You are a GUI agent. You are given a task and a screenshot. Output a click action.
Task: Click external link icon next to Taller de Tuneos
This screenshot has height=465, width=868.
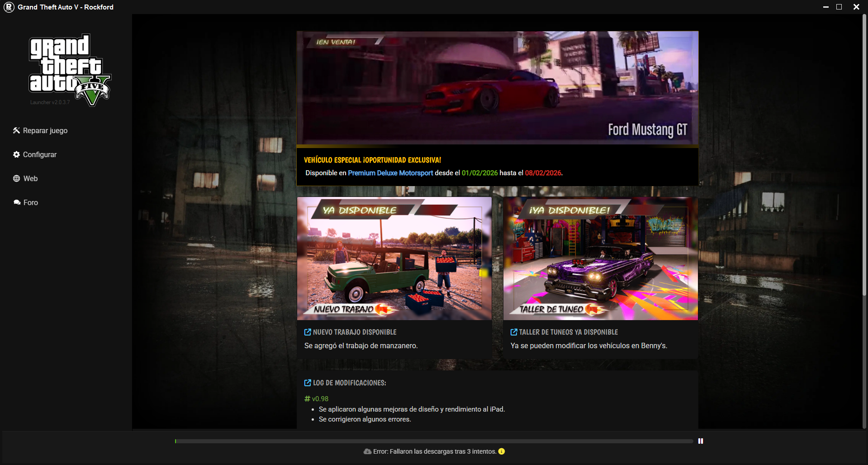(514, 332)
